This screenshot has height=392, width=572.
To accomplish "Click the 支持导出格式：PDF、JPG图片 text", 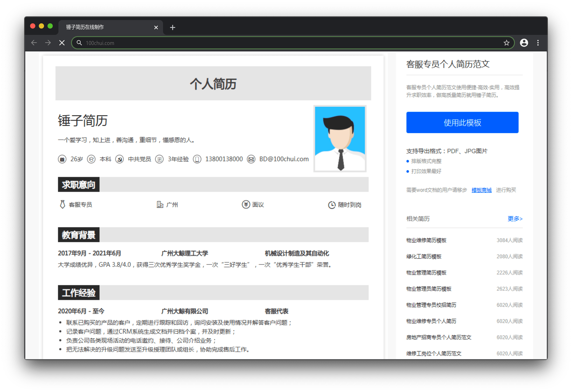I will tap(447, 151).
